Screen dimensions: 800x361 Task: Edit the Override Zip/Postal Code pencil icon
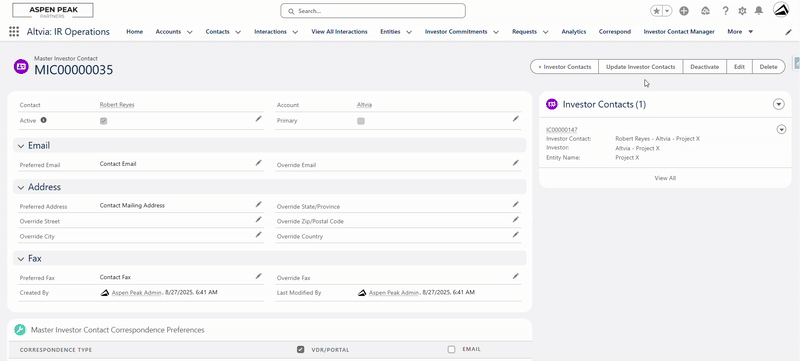click(516, 219)
